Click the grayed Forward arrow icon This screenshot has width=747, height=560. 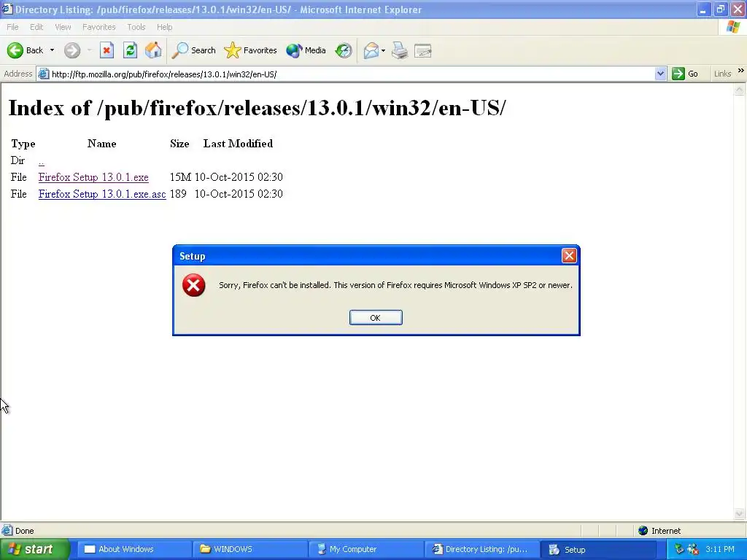coord(72,50)
